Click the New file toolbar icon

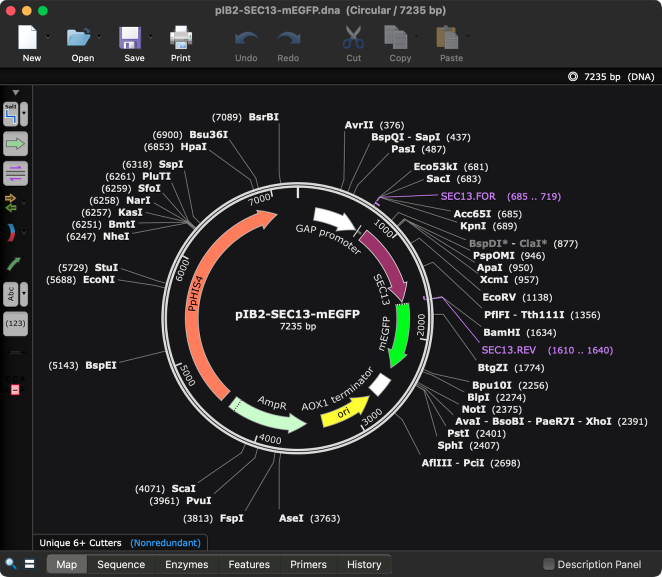pyautogui.click(x=28, y=39)
